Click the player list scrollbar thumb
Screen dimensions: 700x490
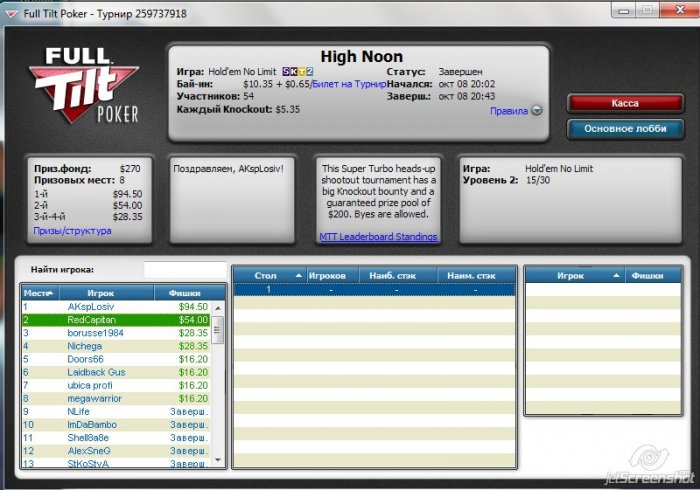(x=217, y=330)
